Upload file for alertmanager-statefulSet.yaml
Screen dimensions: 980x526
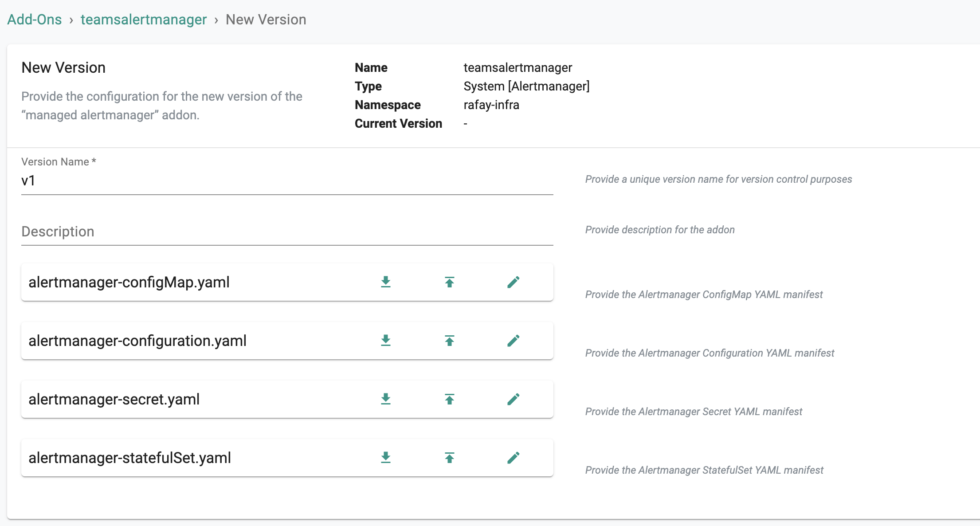(x=450, y=458)
